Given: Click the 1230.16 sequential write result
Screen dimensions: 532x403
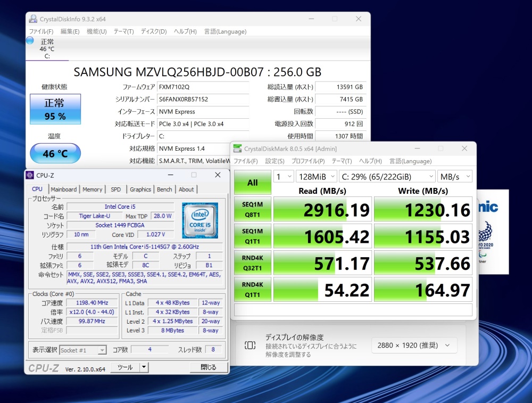Looking at the screenshot, I should coord(423,209).
